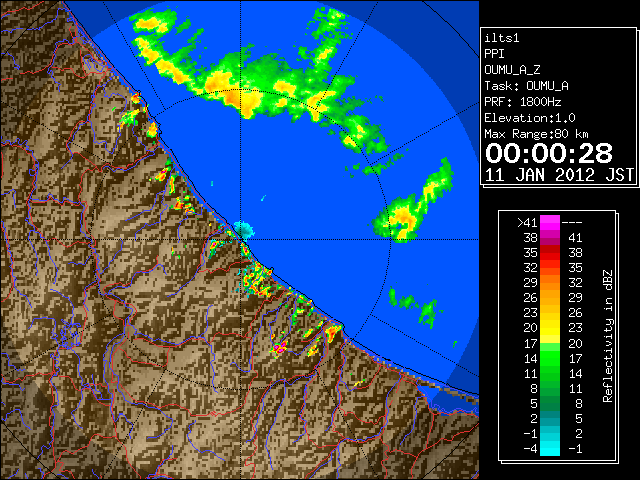Click the 'ilts1' label in info box
The width and height of the screenshot is (640, 480).
click(501, 38)
